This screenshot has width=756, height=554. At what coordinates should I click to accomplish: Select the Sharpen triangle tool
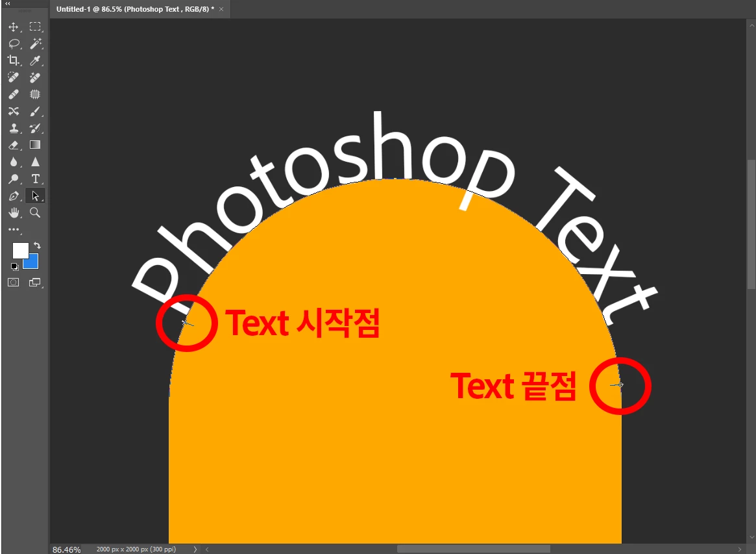tap(34, 162)
